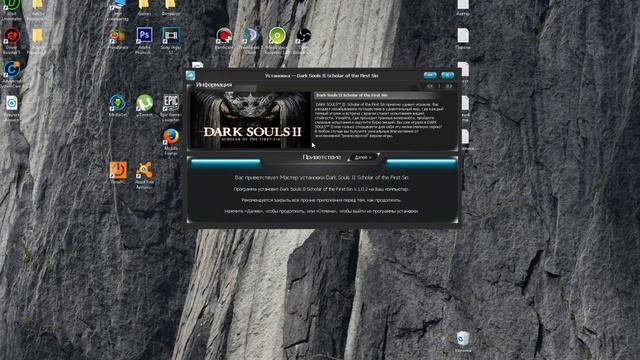Open the MediaGet desktop shortcut

click(x=118, y=105)
